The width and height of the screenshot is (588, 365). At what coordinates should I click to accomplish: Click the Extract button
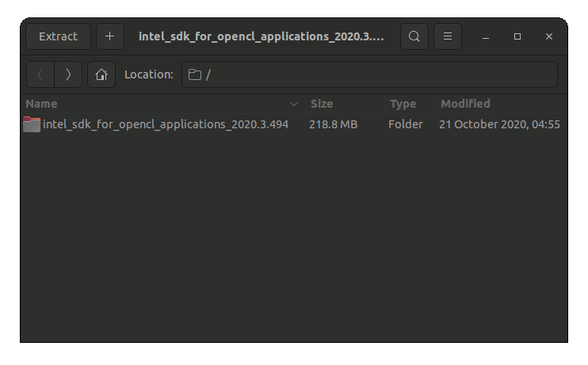click(x=58, y=36)
